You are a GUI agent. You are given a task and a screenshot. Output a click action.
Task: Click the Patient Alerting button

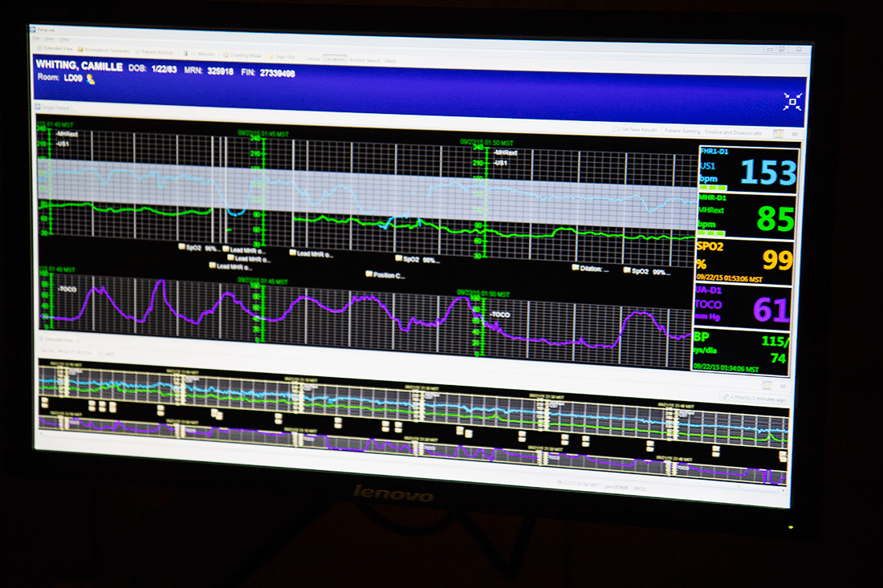point(681,131)
